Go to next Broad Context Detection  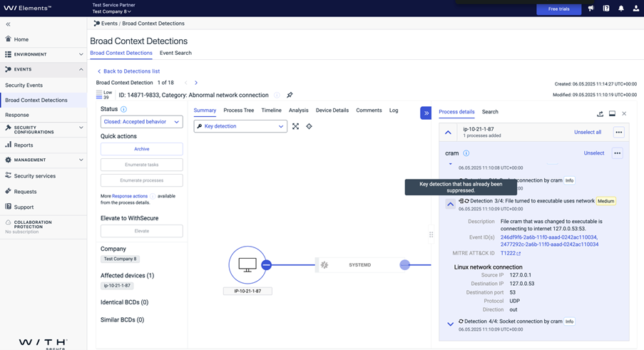pos(196,83)
